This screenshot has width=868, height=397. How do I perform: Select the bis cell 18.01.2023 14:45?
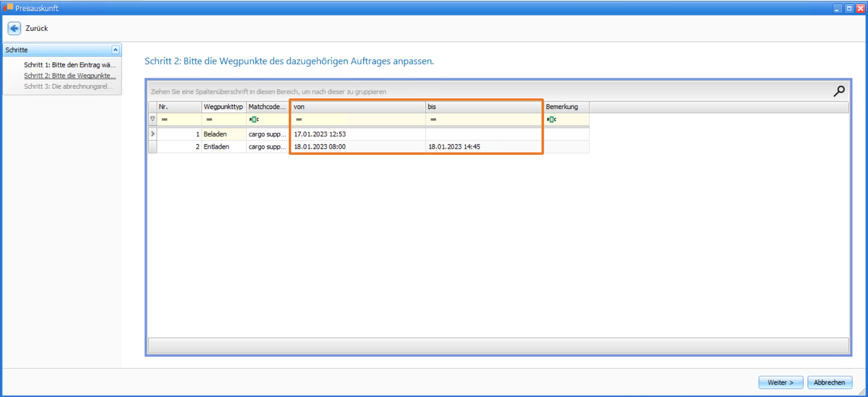[x=454, y=146]
